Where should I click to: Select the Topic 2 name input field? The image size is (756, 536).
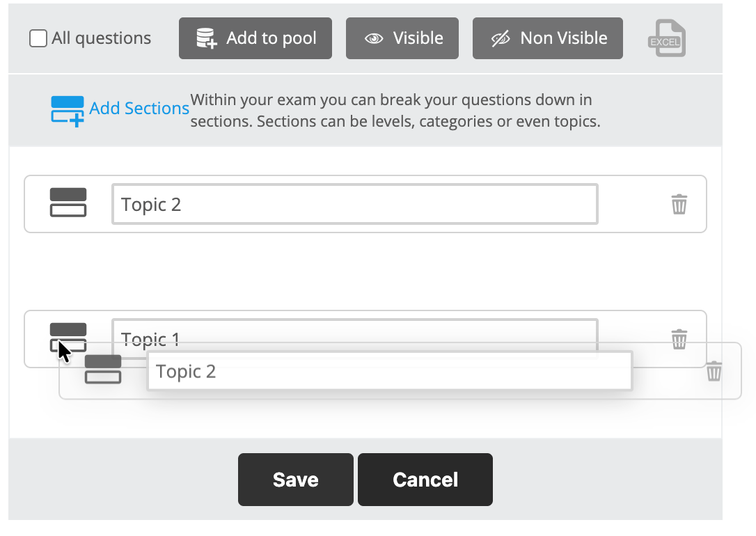coord(354,203)
